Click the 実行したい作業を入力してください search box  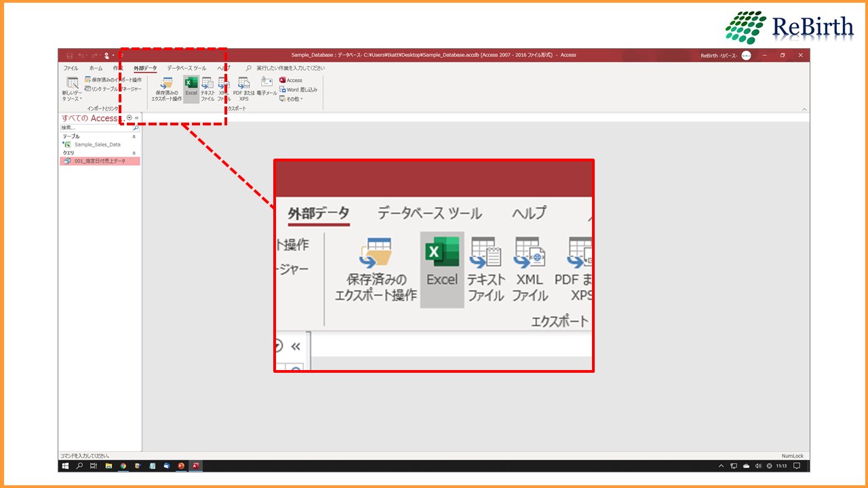pyautogui.click(x=290, y=68)
